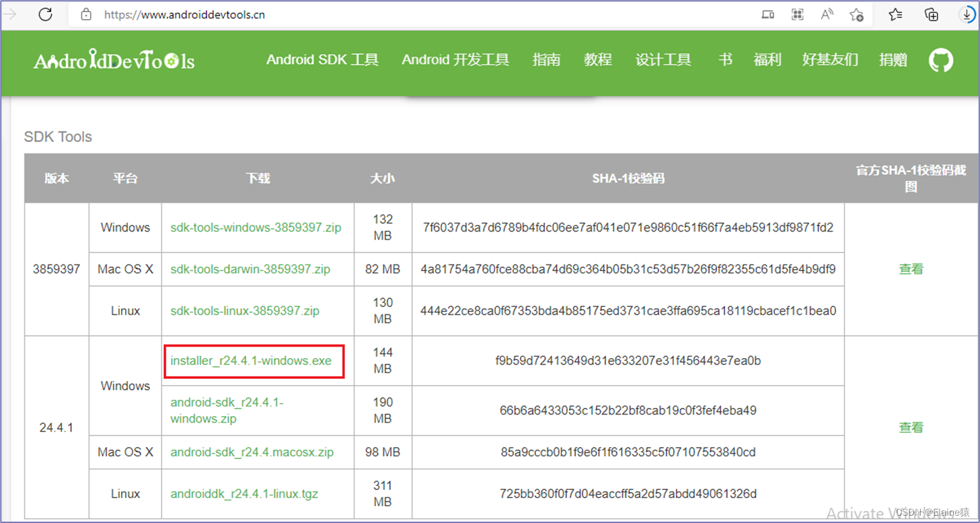The height and width of the screenshot is (523, 980).
Task: Open the Collections icon
Action: pyautogui.click(x=932, y=14)
